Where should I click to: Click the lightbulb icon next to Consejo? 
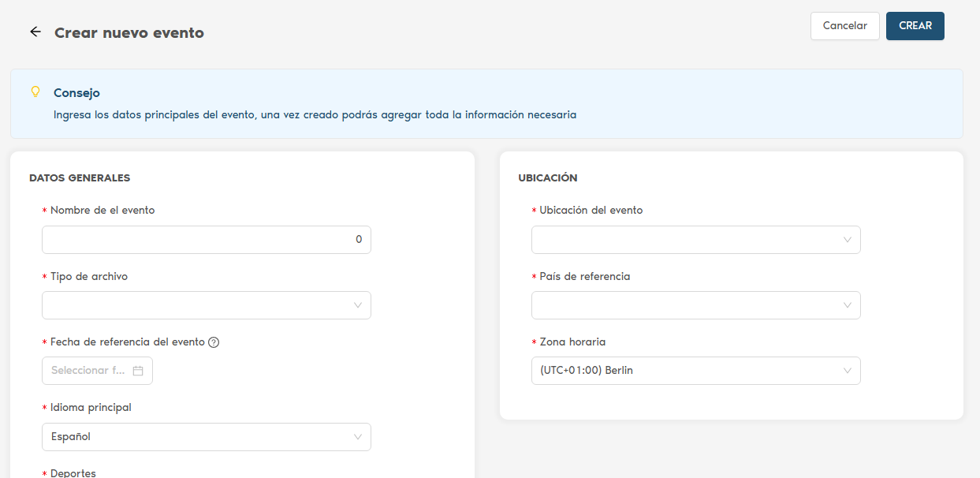coord(35,92)
